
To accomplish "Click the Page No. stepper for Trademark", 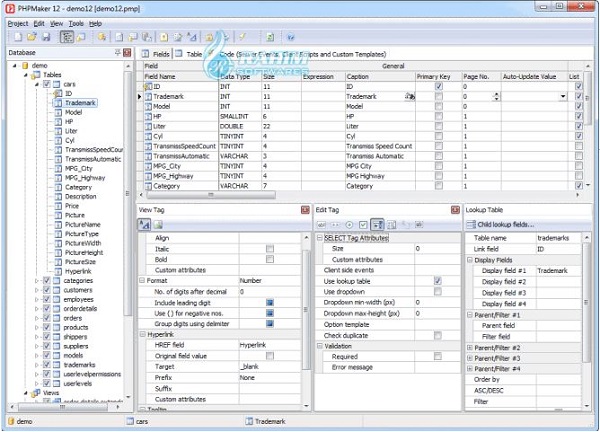I will tap(495, 97).
